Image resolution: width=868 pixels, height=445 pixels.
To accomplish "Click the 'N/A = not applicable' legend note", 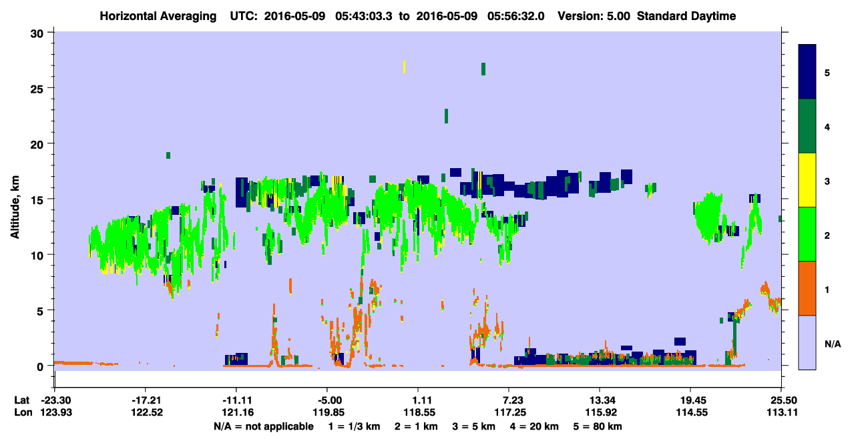I will point(263,426).
